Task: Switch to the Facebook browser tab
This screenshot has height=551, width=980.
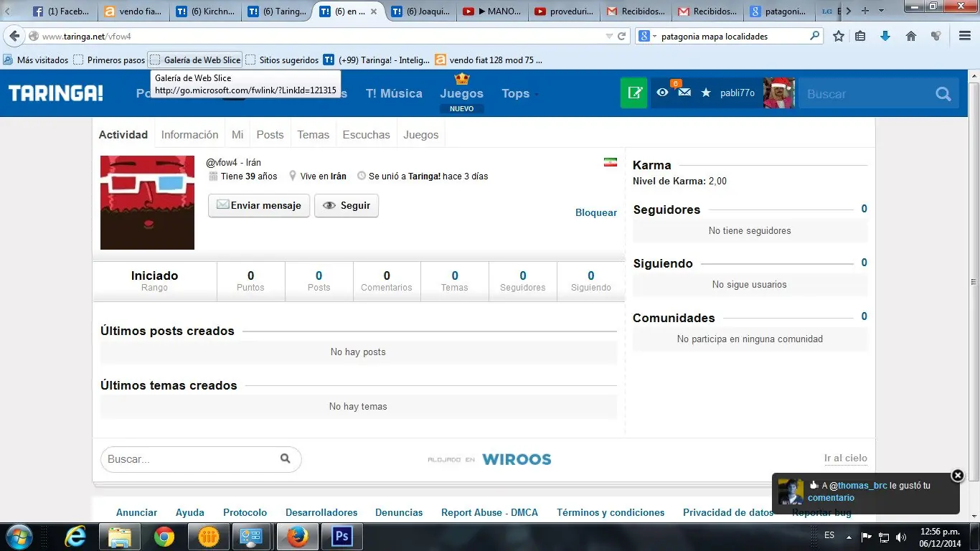Action: pos(62,11)
